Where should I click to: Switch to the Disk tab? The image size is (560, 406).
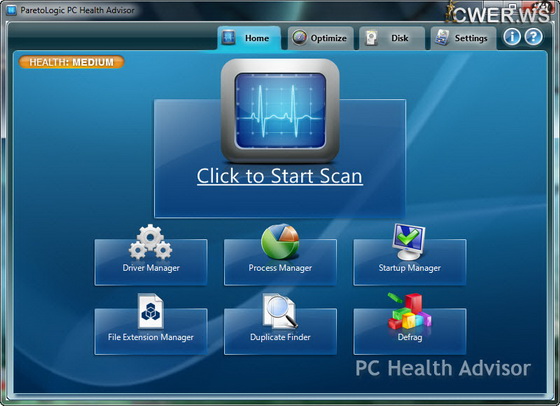392,38
